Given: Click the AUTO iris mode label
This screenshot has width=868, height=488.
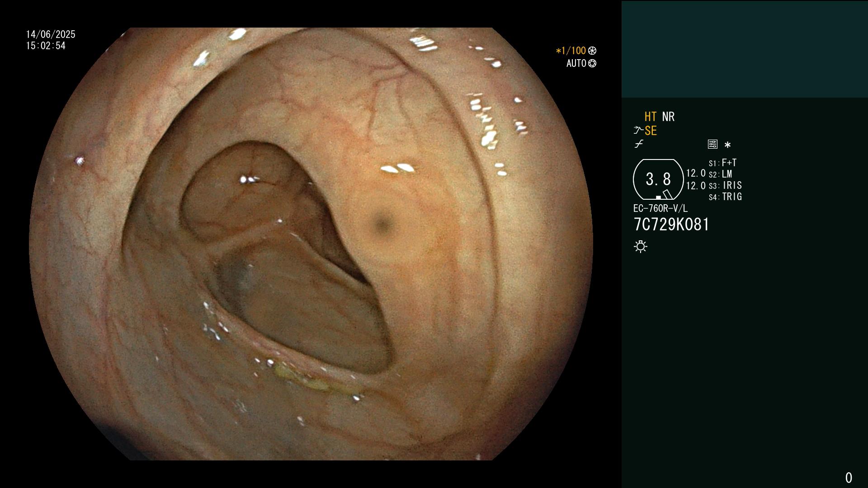Looking at the screenshot, I should coord(576,63).
